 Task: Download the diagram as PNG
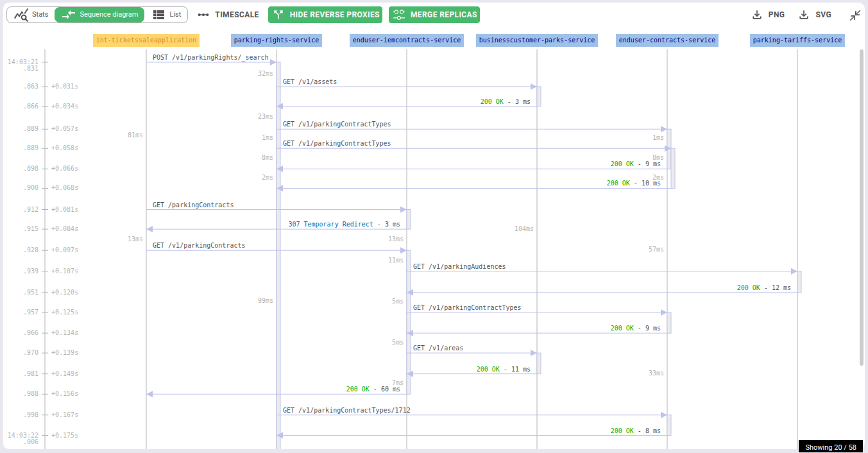point(768,15)
